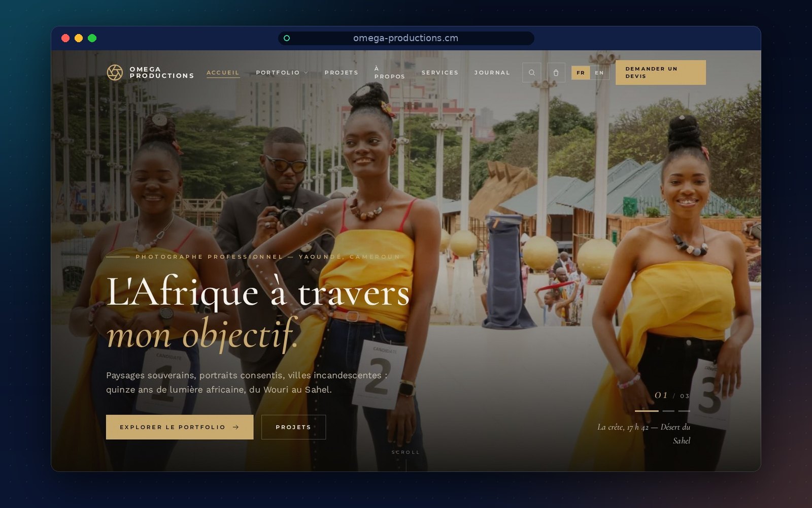
Task: Expand the Portfolio dropdown chevron
Action: [306, 73]
